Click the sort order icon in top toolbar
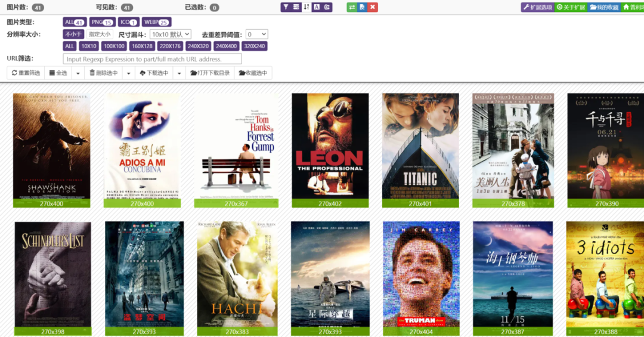 (306, 7)
